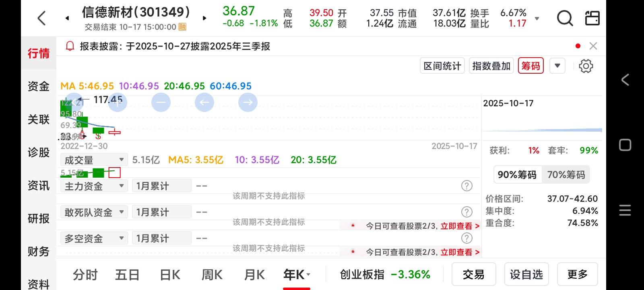Tap 立即查看 link in 多空资金 row

460,252
